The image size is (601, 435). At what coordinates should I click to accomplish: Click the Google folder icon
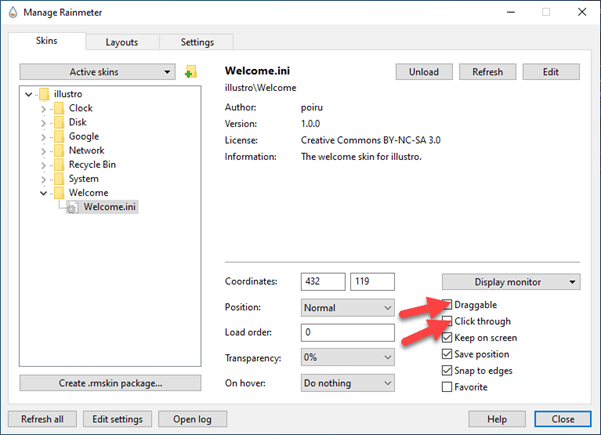coord(59,136)
